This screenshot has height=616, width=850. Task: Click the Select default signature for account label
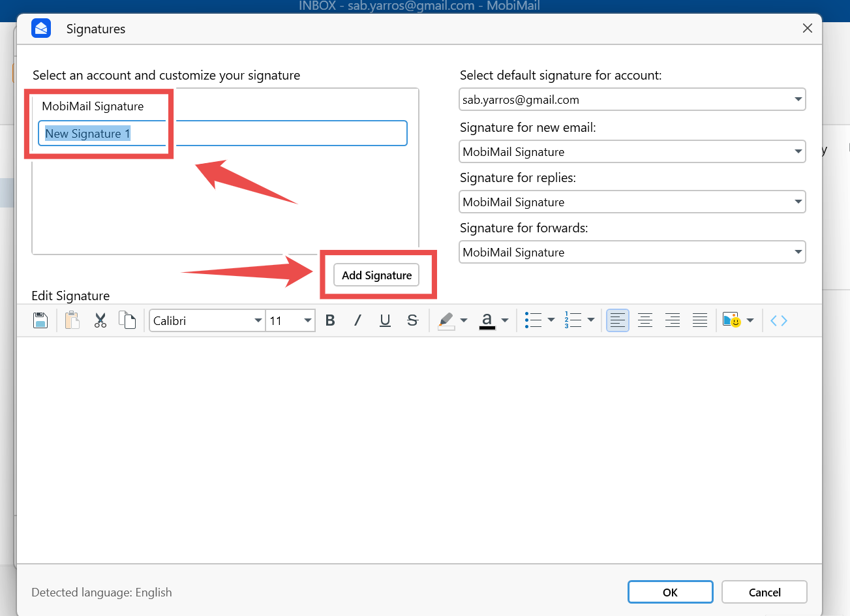pos(560,75)
